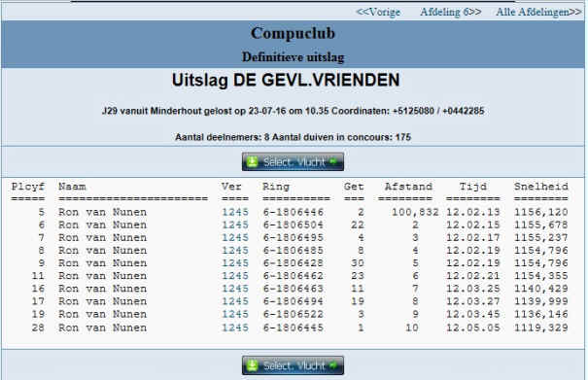Open club 1245 link in place 9 row
Screen dimensions: 588x380
[x=235, y=263]
